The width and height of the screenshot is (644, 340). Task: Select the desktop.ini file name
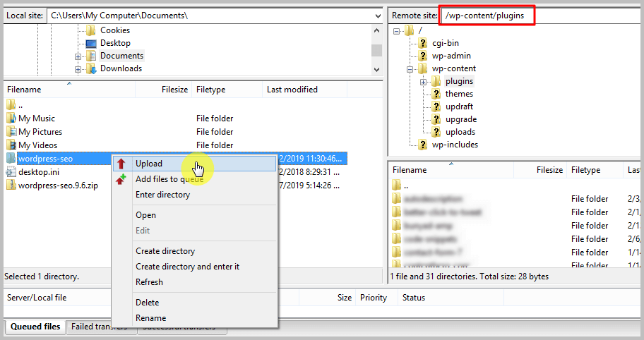tap(39, 172)
